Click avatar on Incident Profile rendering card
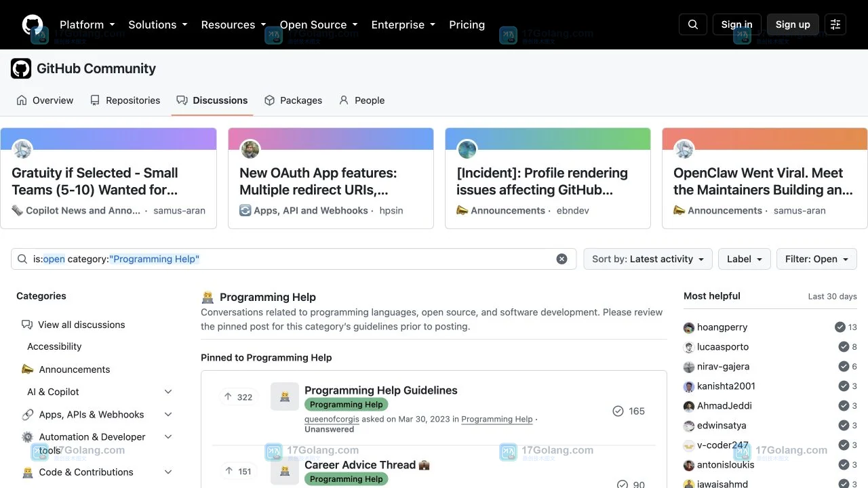Viewport: 868px width, 488px height. 467,149
